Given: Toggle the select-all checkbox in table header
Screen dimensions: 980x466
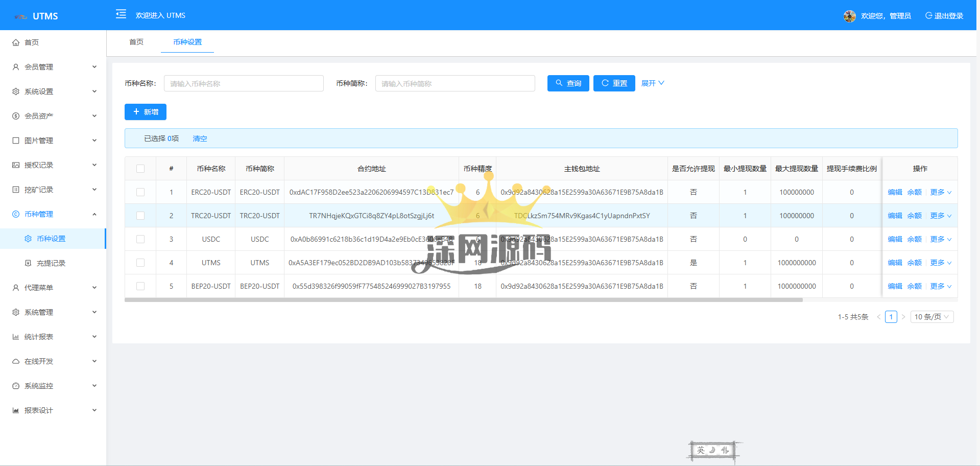Looking at the screenshot, I should (140, 169).
